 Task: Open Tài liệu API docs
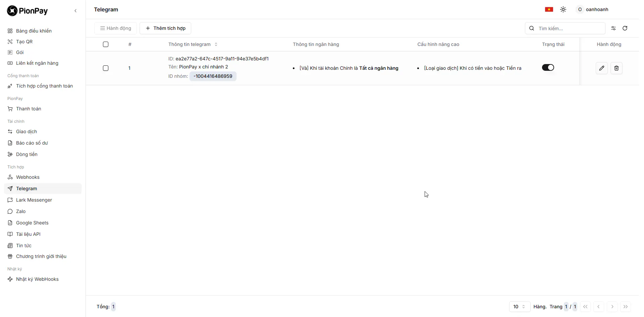pos(43,234)
